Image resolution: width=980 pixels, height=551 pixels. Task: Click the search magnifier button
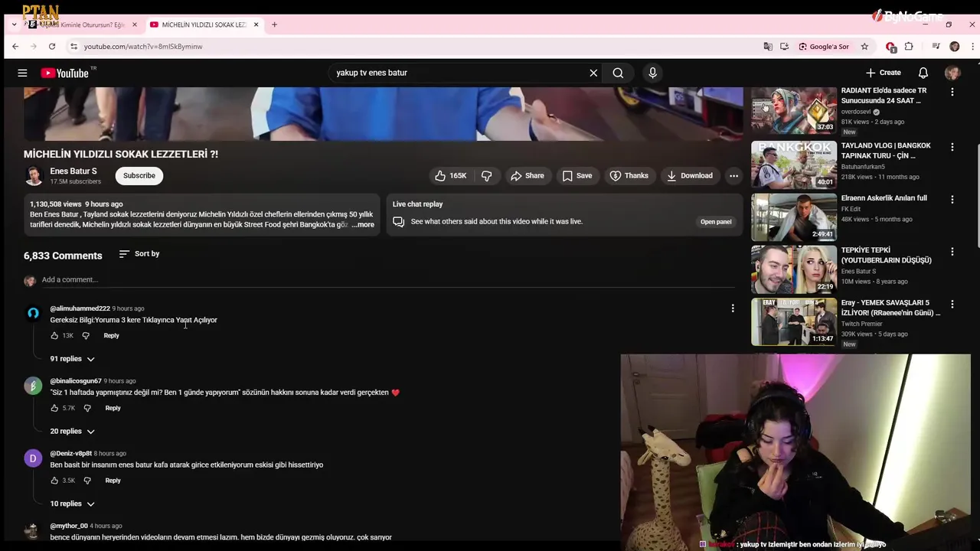tap(618, 73)
